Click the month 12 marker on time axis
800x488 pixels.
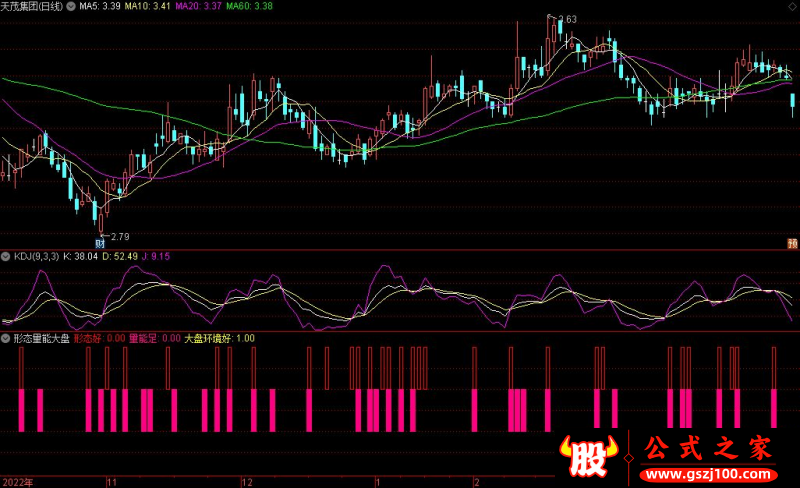(247, 482)
